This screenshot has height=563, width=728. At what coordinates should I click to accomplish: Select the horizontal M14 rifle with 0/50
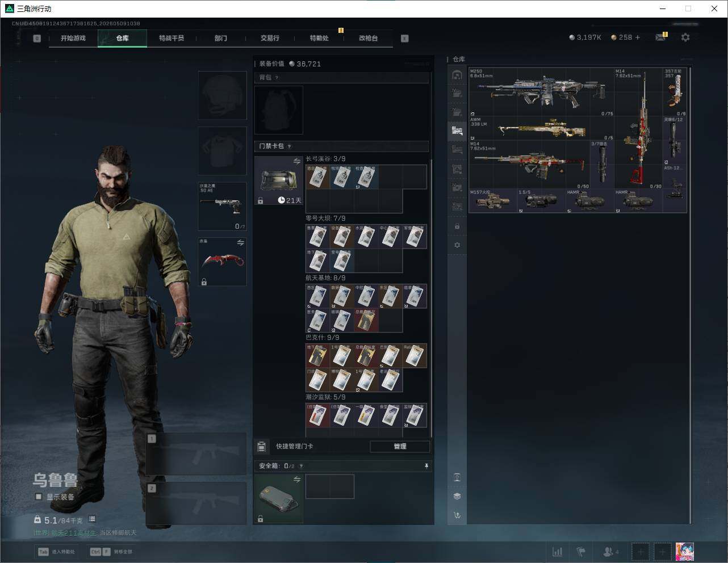point(529,165)
